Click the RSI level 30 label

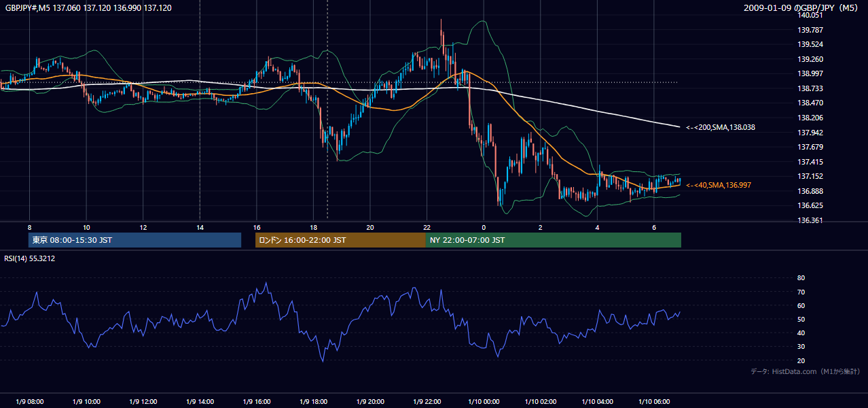[x=801, y=347]
